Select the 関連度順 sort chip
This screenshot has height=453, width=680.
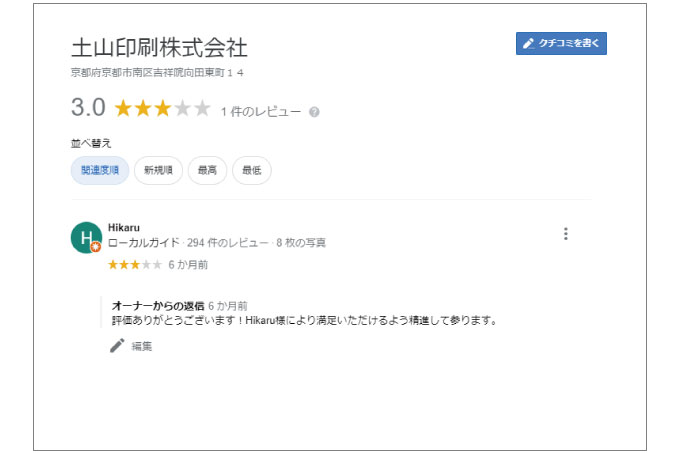tap(100, 170)
